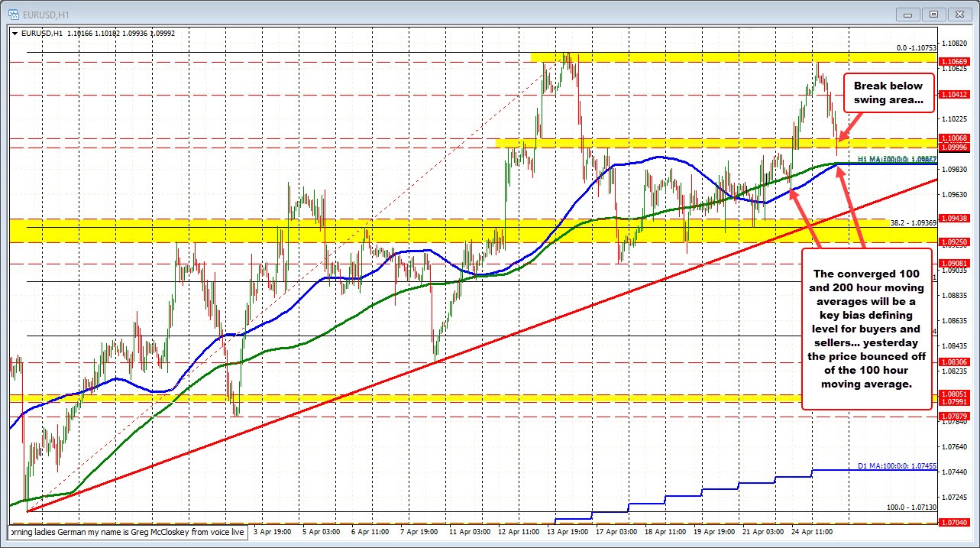The height and width of the screenshot is (548, 980).
Task: Click the 13 Apr 19:00 time axis label
Action: [x=569, y=530]
